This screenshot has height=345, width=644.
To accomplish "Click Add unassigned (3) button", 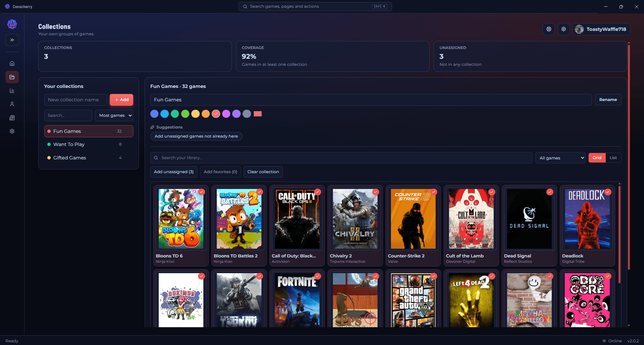I will 174,172.
